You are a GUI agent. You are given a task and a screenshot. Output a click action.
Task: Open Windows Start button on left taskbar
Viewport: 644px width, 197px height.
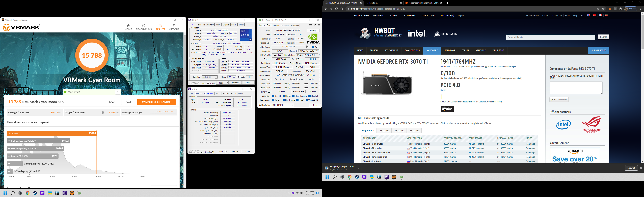5,193
